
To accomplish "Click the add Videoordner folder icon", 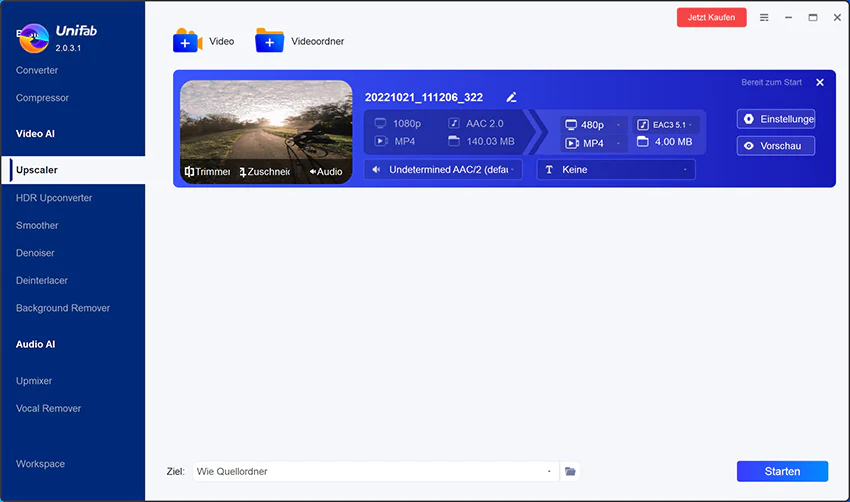I will [269, 41].
